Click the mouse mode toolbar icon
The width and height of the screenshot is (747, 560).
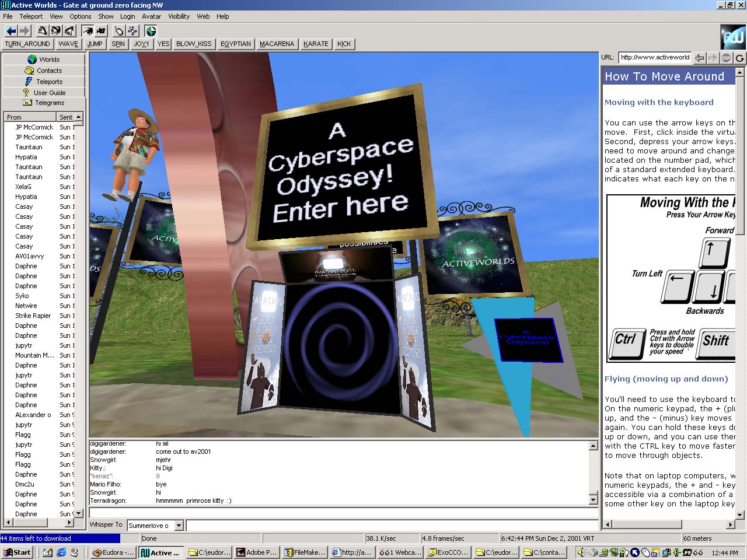click(119, 31)
